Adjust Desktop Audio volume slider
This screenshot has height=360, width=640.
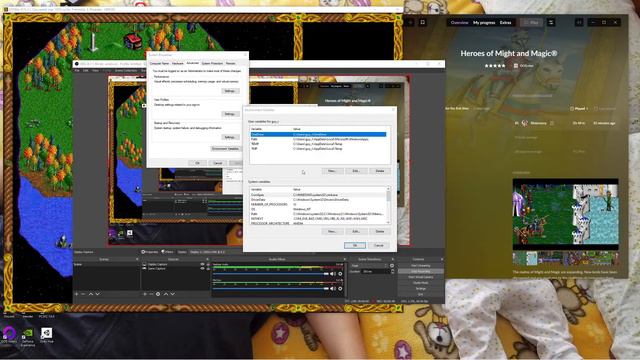coord(271,274)
